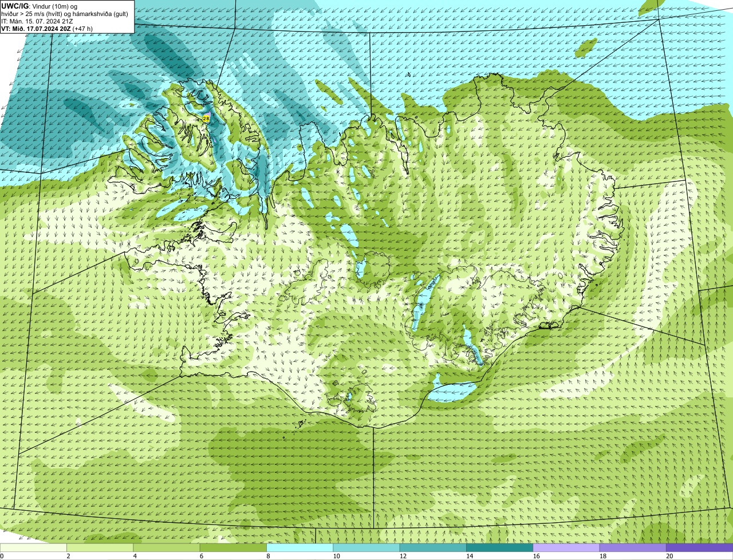Click the legend tick label '0'
This screenshot has width=733, height=560.
(x=2, y=556)
